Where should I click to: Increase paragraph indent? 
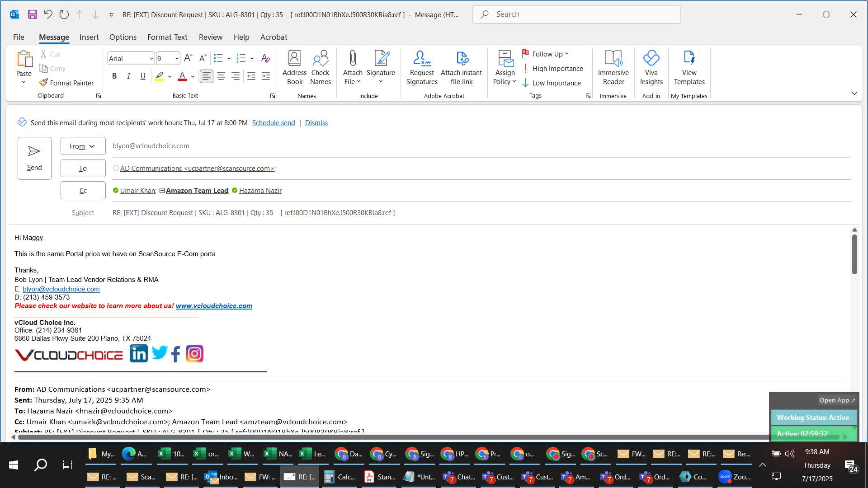(266, 76)
